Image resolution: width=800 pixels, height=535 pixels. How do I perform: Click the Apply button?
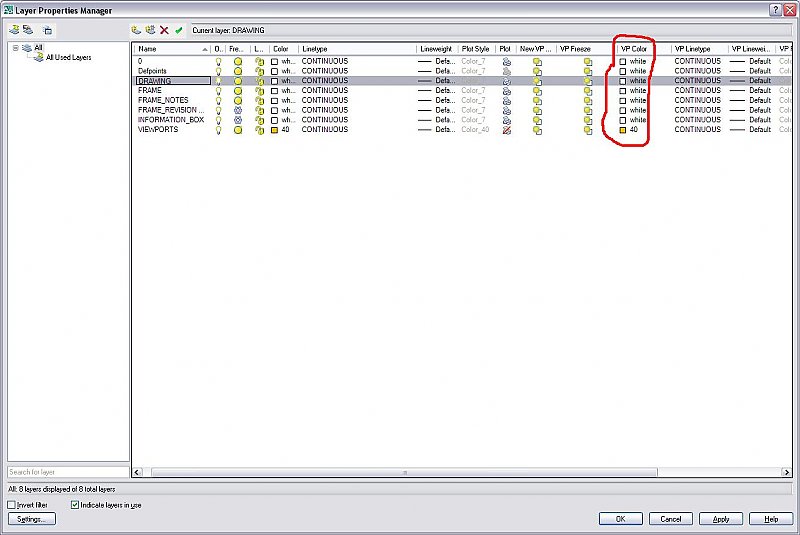pos(720,519)
